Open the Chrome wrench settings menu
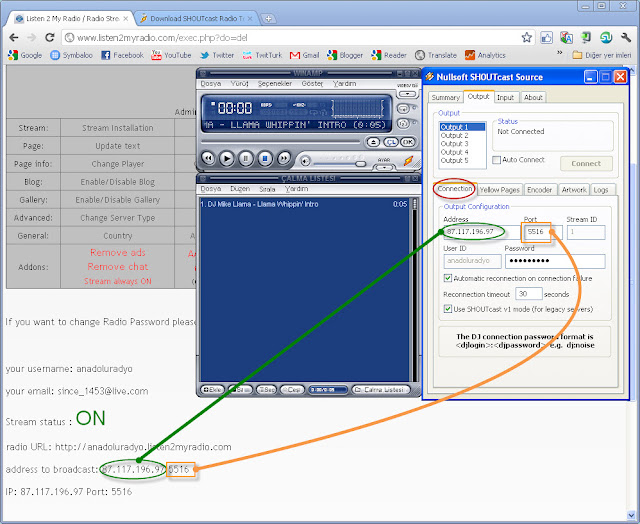 tap(626, 38)
